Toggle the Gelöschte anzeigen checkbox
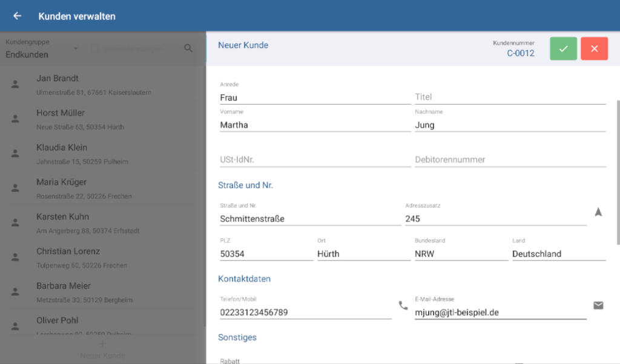The width and height of the screenshot is (620, 364). 95,48
